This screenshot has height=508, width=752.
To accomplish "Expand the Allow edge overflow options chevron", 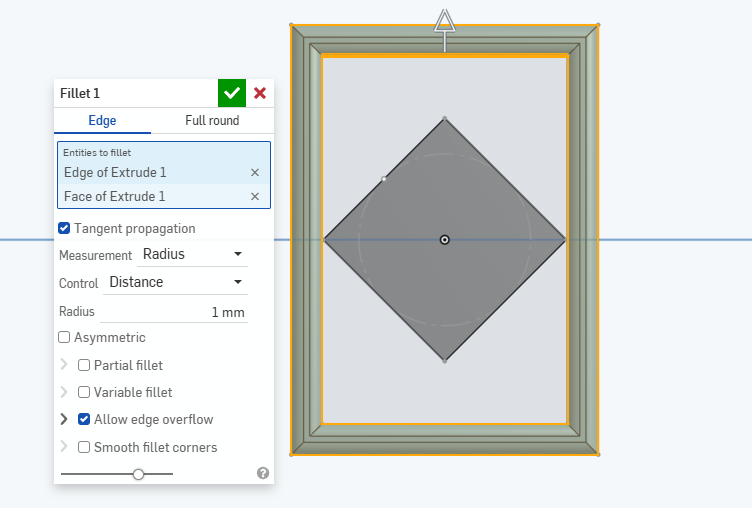I will coord(65,420).
